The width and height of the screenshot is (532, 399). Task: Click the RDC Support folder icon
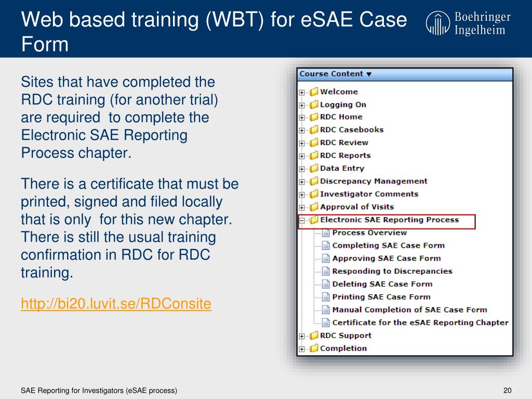tap(314, 336)
